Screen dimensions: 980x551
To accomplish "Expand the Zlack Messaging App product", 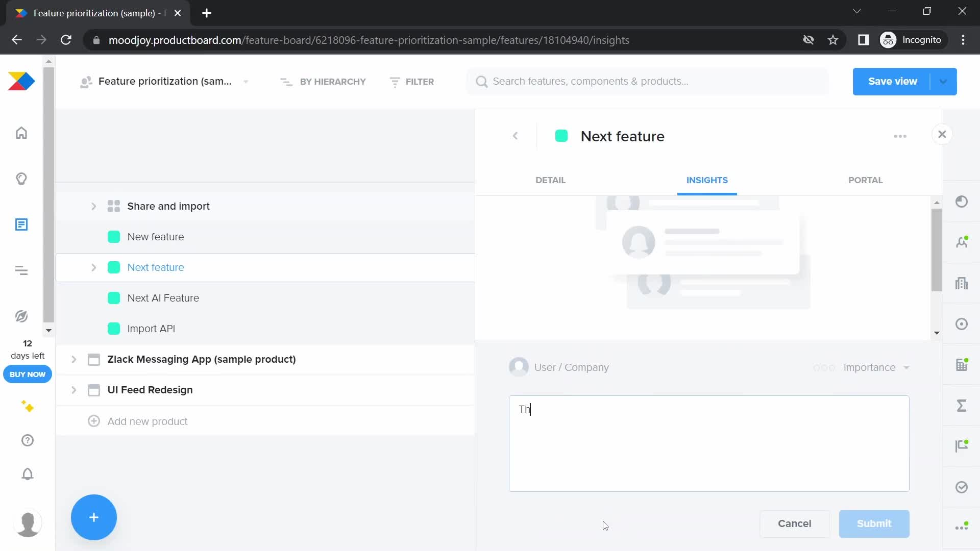I will pyautogui.click(x=74, y=359).
